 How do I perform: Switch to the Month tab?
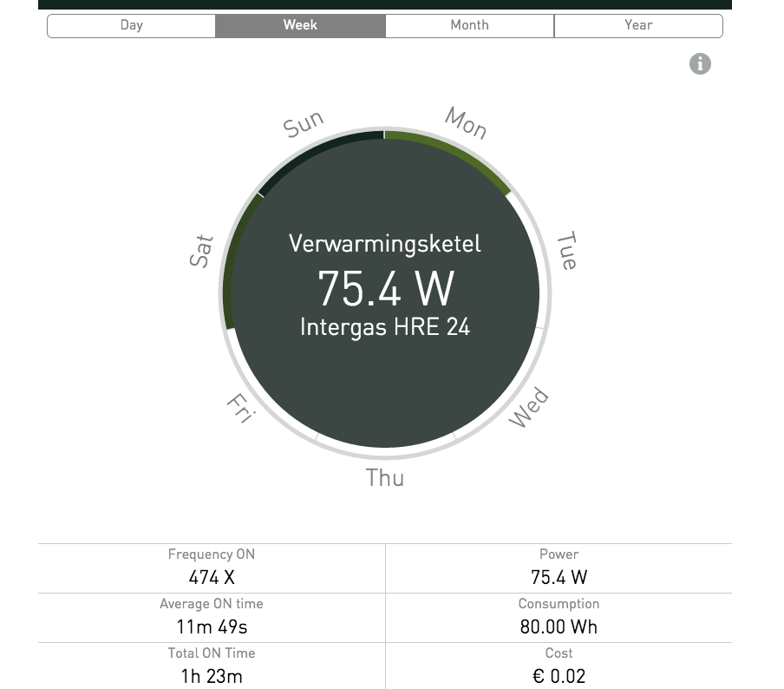pos(469,25)
